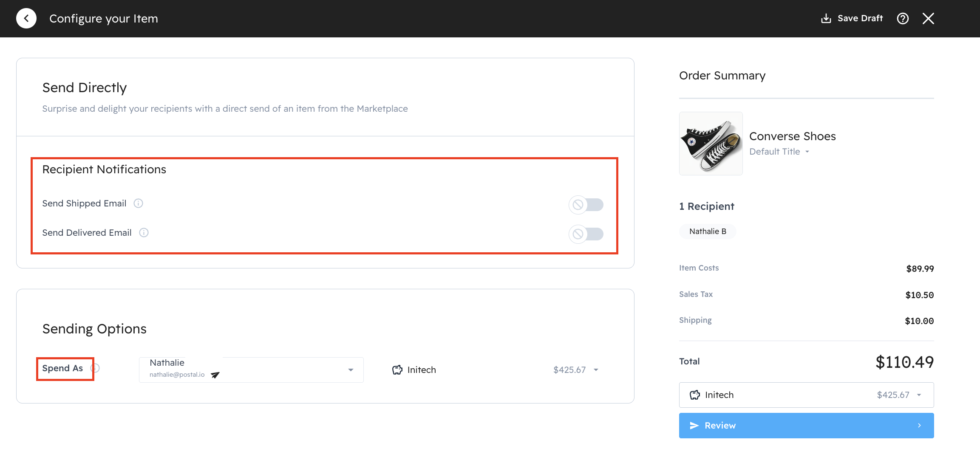Toggle the Send Delivered Email switch
Image resolution: width=980 pixels, height=474 pixels.
586,234
